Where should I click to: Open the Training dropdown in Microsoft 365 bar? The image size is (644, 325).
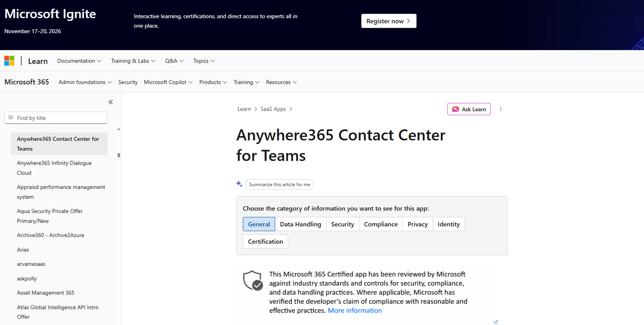coord(246,82)
